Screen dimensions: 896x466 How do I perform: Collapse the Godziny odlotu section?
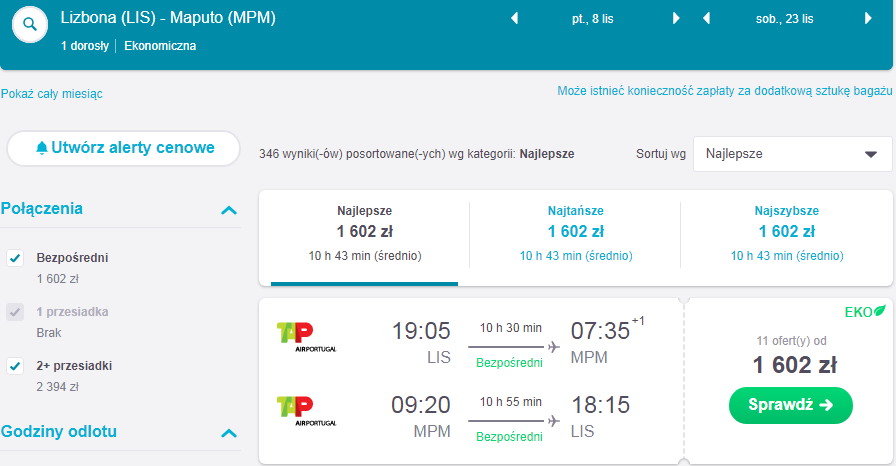pos(229,433)
